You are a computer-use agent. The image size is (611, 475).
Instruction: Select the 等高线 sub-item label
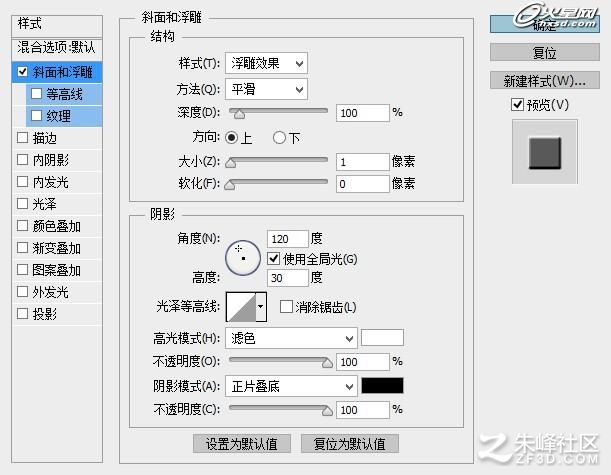coord(64,94)
